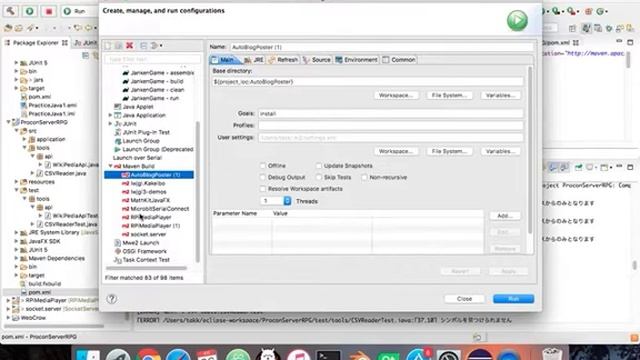Image resolution: width=640 pixels, height=360 pixels.
Task: Select pom.xml in Package Explorer
Action: 39,292
